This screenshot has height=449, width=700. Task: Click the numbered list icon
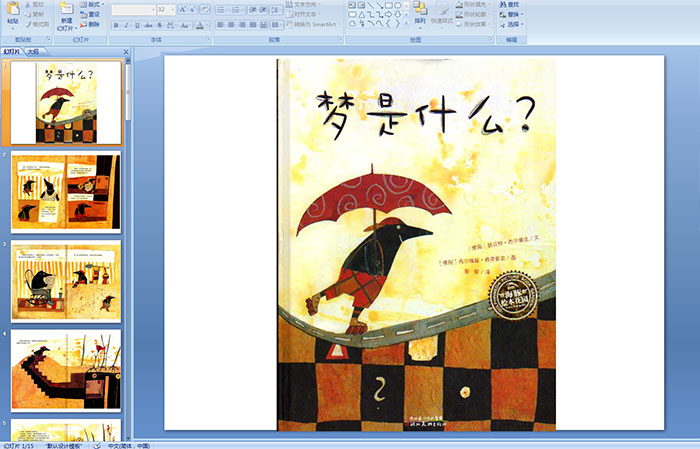coord(237,9)
